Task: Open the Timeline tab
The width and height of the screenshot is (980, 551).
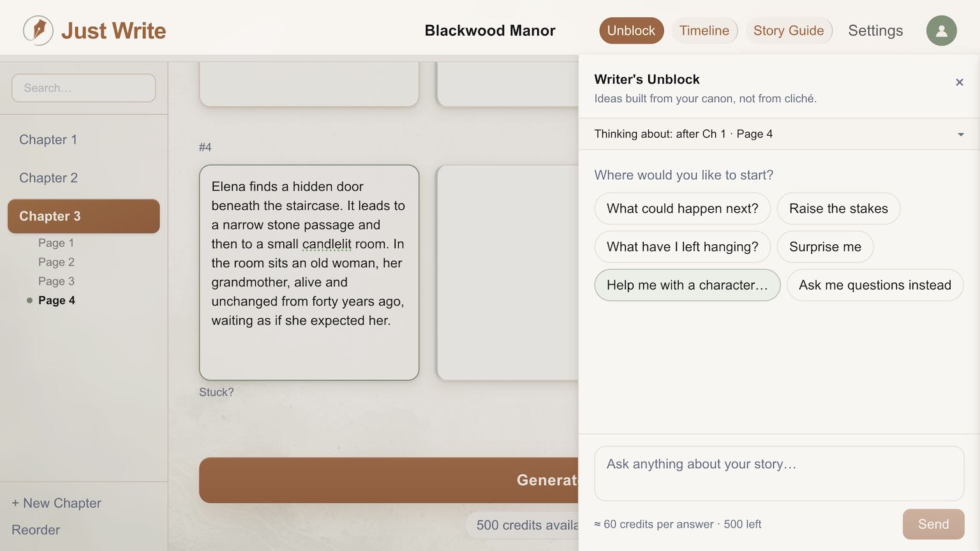Action: click(x=704, y=31)
